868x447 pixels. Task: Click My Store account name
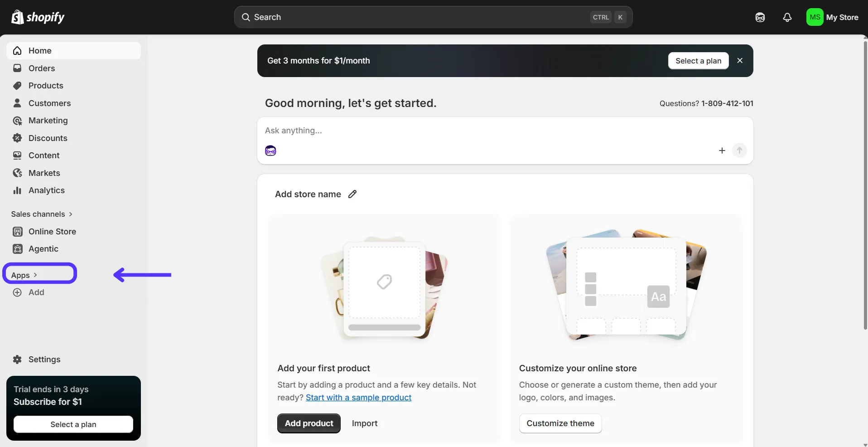pyautogui.click(x=842, y=17)
